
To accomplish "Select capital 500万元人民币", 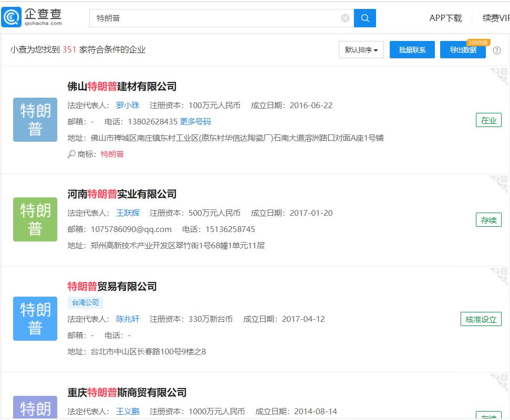I will [214, 213].
